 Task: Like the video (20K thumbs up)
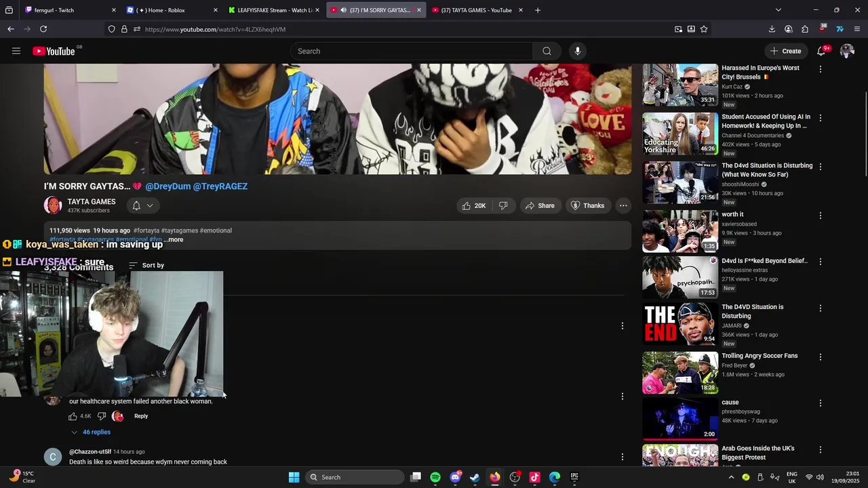[x=473, y=205]
